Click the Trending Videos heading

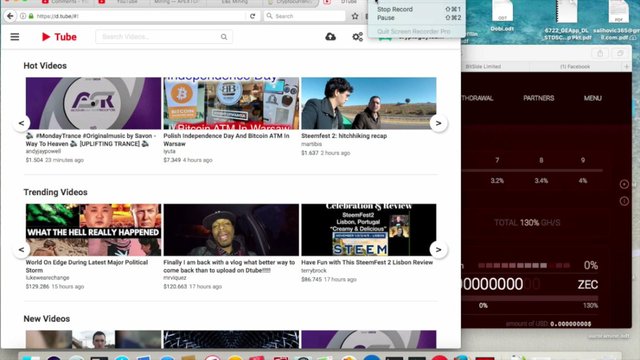(x=56, y=192)
